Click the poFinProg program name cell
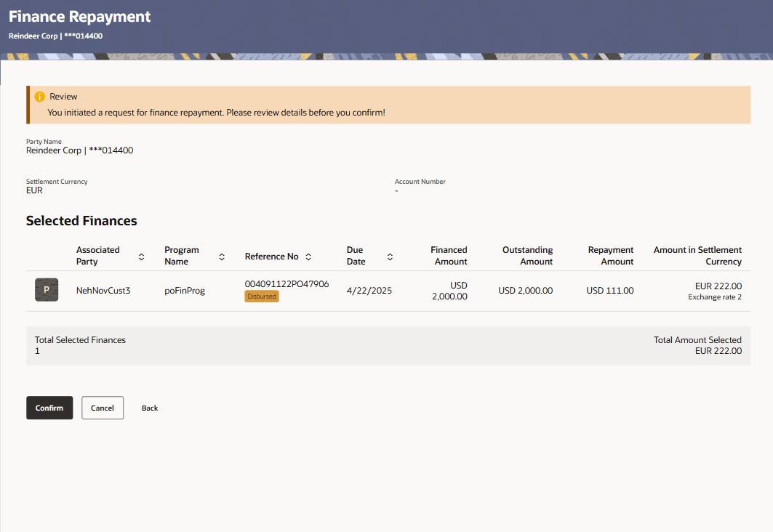 (185, 291)
